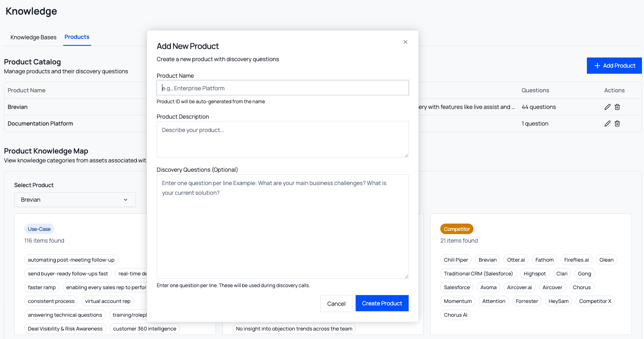Edit the Brevian product with pencil icon
The width and height of the screenshot is (644, 339).
point(608,107)
